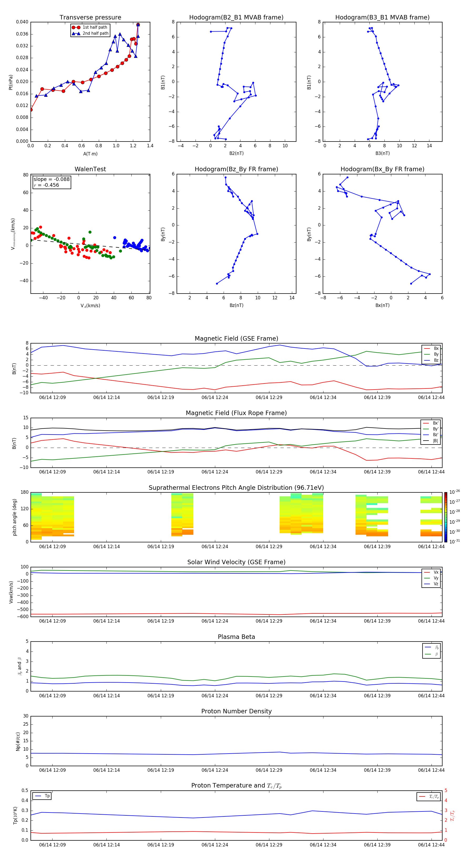Click the Bx' legend entry in Flux Rope panel
This screenshot has height=868, width=473.
[431, 423]
